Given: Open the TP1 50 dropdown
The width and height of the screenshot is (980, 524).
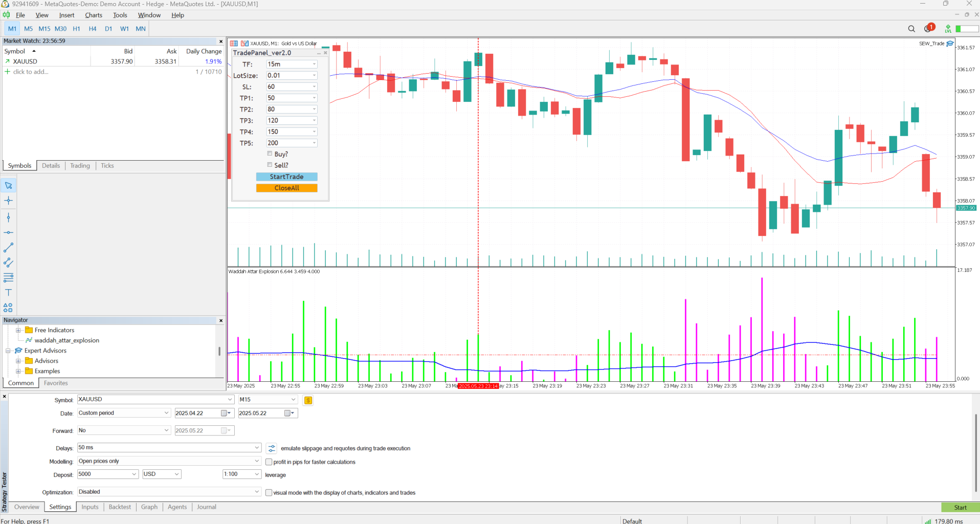Looking at the screenshot, I should (x=292, y=98).
